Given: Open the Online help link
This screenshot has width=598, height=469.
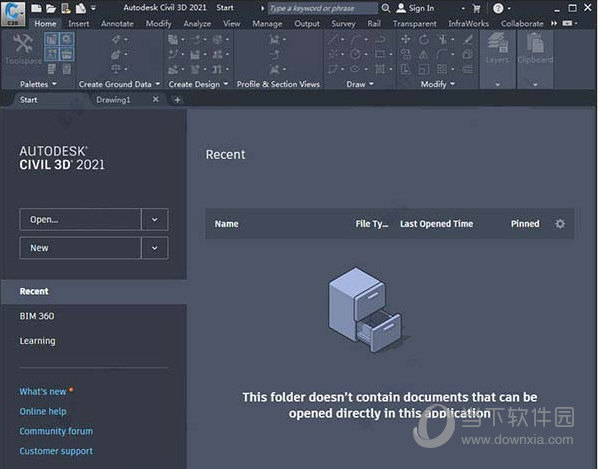Looking at the screenshot, I should (x=43, y=411).
